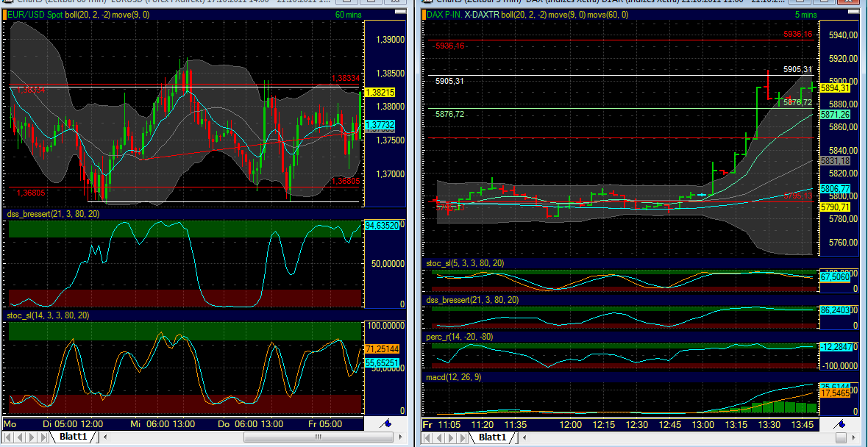The width and height of the screenshot is (868, 447).
Task: Click the pin icon below the DAX price axis
Action: tap(839, 424)
